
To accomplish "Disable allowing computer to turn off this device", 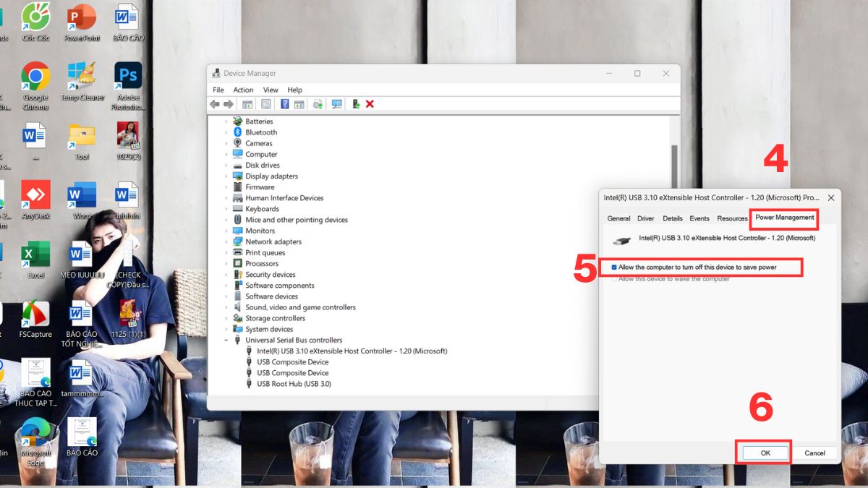I will point(614,267).
